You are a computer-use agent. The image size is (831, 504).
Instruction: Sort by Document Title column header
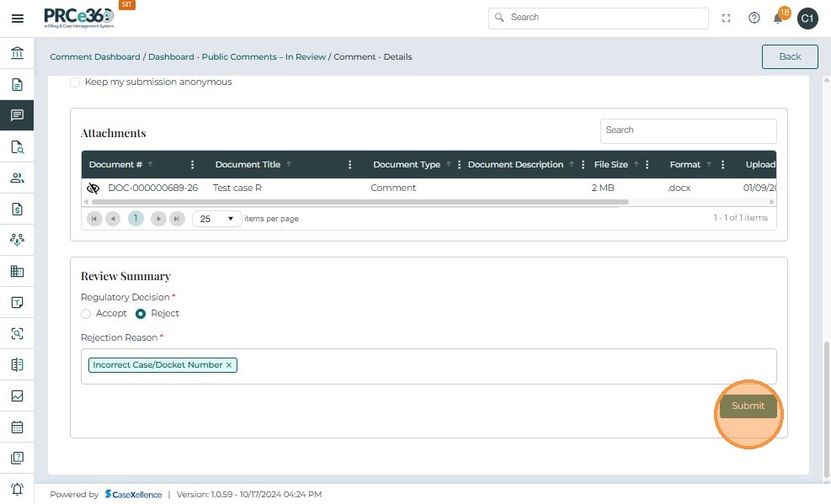click(x=248, y=165)
